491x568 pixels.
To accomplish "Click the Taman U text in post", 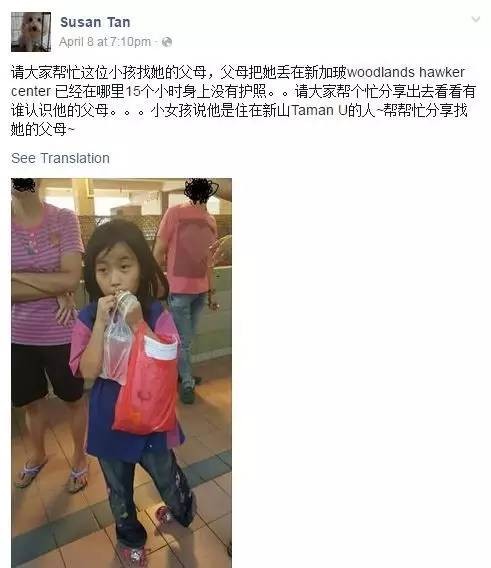I will pyautogui.click(x=319, y=110).
